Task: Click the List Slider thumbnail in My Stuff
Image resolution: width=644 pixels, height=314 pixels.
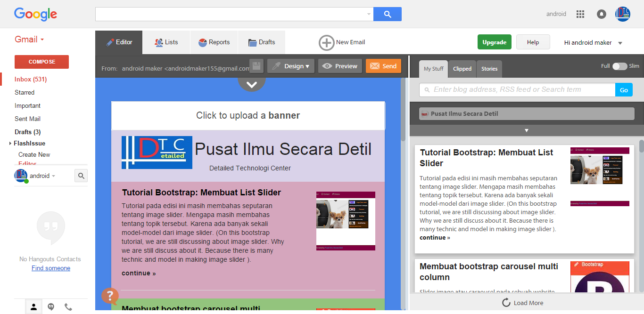Action: (600, 177)
